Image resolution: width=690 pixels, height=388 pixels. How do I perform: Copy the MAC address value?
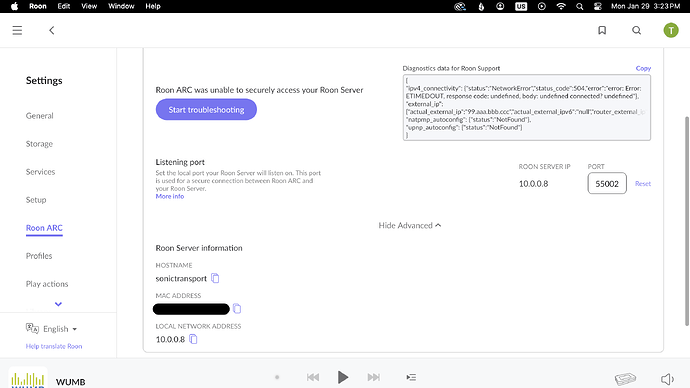[237, 308]
